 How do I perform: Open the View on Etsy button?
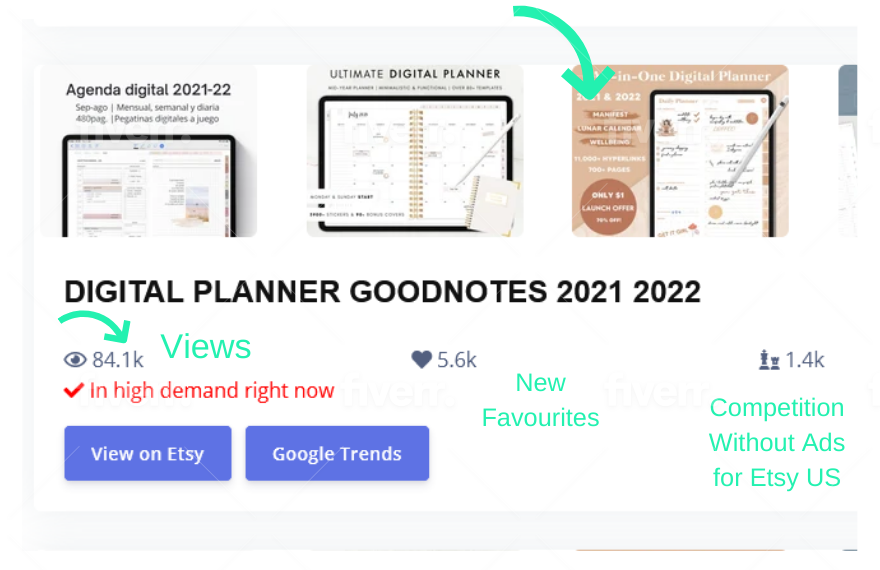pyautogui.click(x=148, y=453)
